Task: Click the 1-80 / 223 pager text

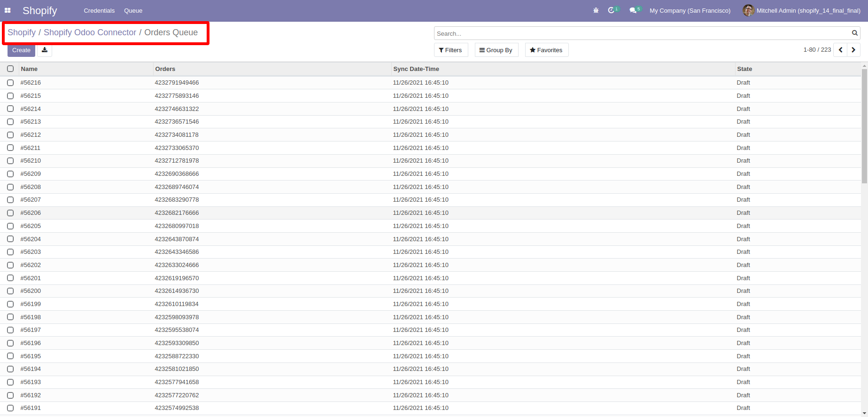Action: 817,50
